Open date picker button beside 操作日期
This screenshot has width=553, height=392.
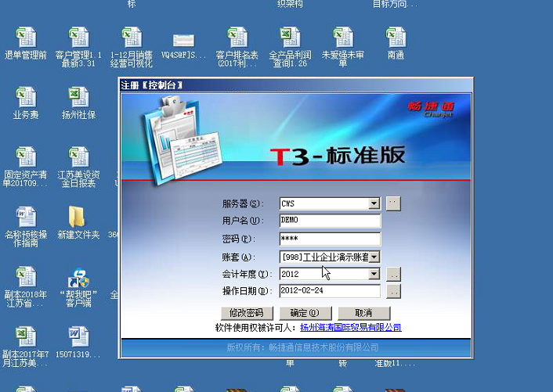point(393,291)
